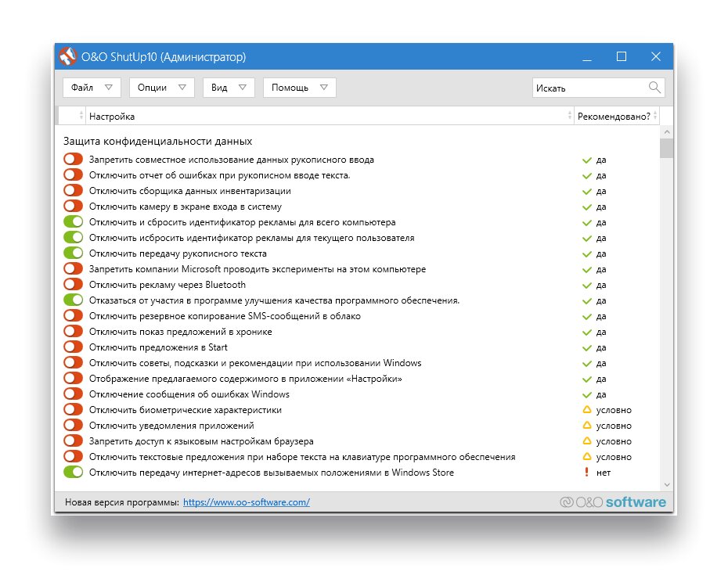Click 'нет' recommendation in Windows Store row
728x586 pixels.
point(603,473)
